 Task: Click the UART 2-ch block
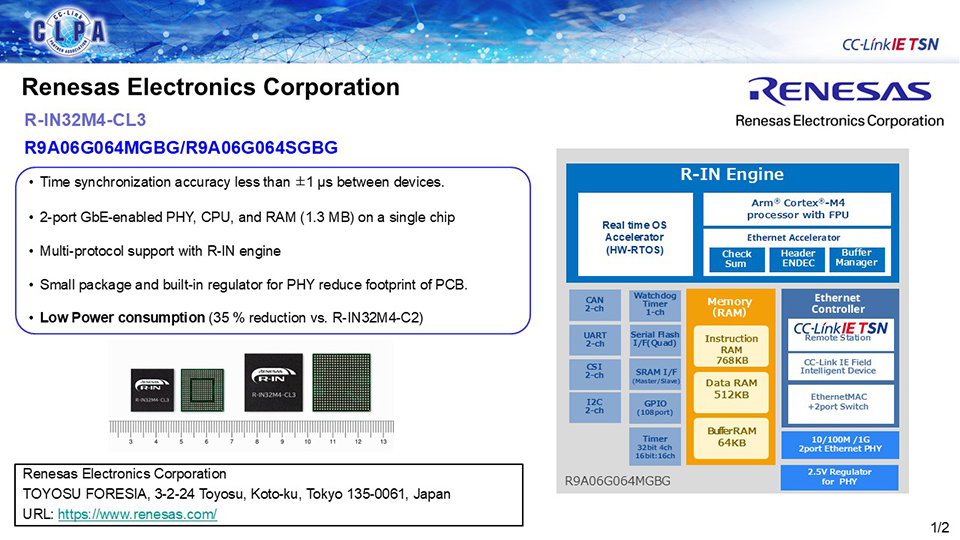[594, 339]
